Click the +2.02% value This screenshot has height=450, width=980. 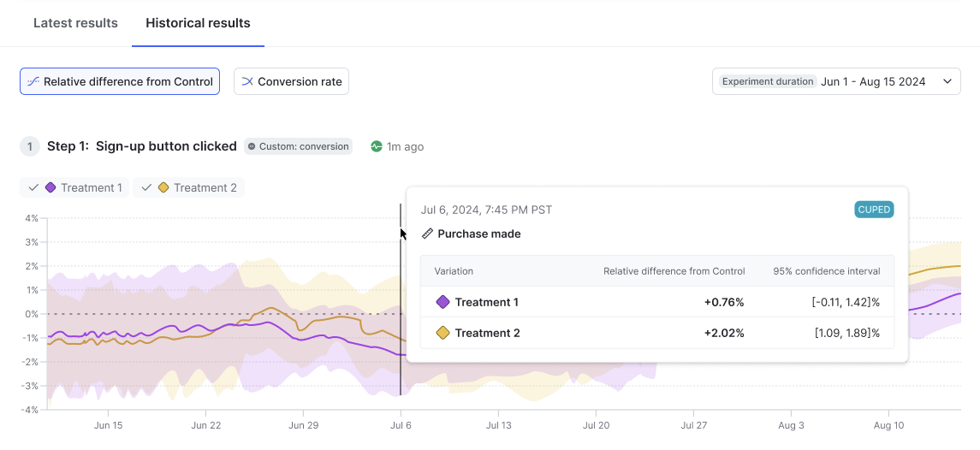724,333
